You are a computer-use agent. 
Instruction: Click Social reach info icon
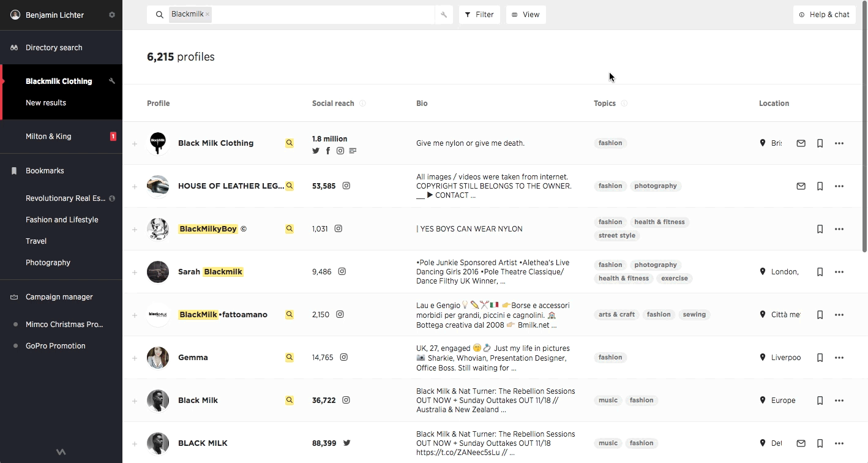(x=362, y=104)
